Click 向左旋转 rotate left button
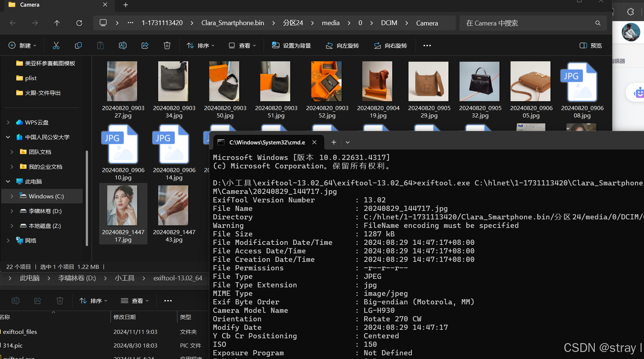Viewport: 644px width, 359px height. click(342, 45)
